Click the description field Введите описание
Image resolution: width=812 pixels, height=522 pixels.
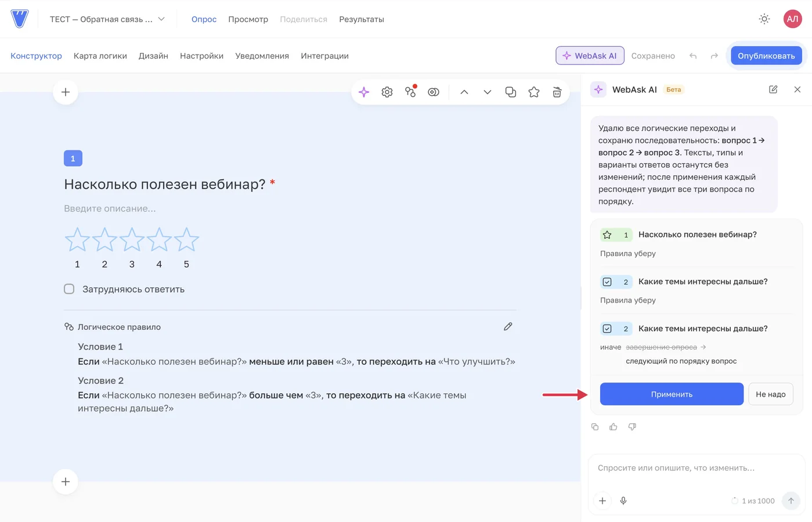110,208
